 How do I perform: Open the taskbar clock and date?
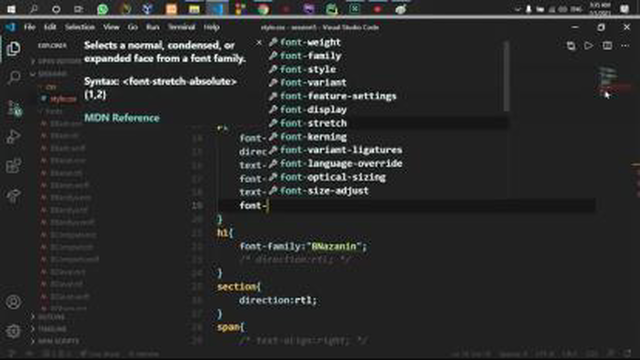600,9
